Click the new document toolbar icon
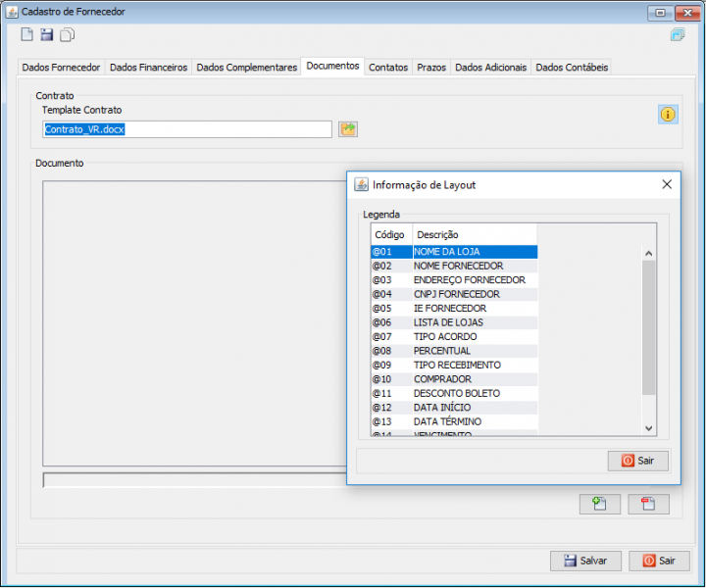Viewport: 706px width, 588px height. (27, 34)
